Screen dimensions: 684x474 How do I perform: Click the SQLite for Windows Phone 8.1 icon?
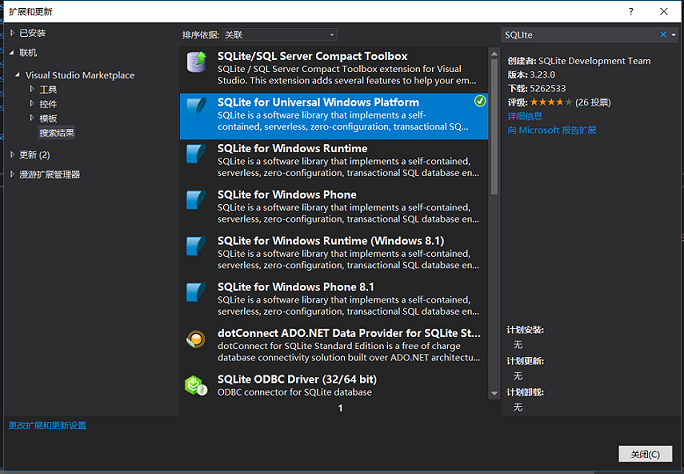196,292
